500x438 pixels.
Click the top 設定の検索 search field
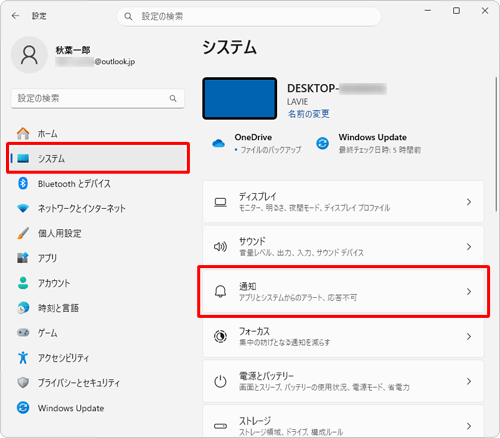point(249,16)
